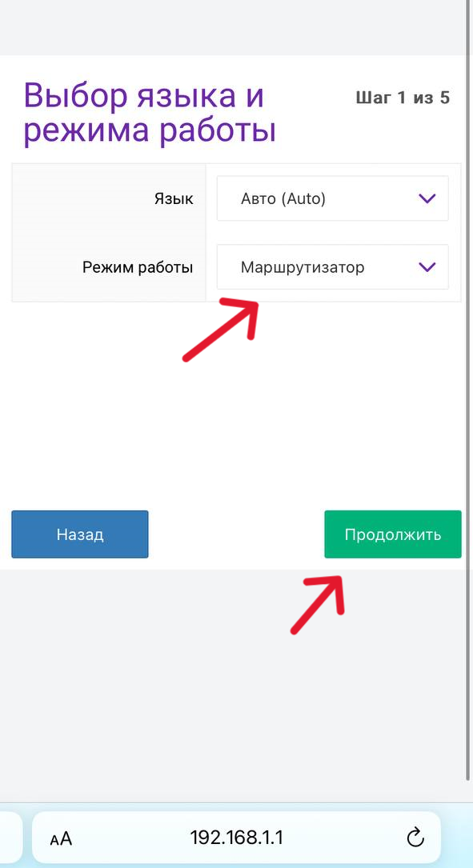Screen dimensions: 473x868
Task: Reload the page with the refresh icon
Action: [415, 838]
